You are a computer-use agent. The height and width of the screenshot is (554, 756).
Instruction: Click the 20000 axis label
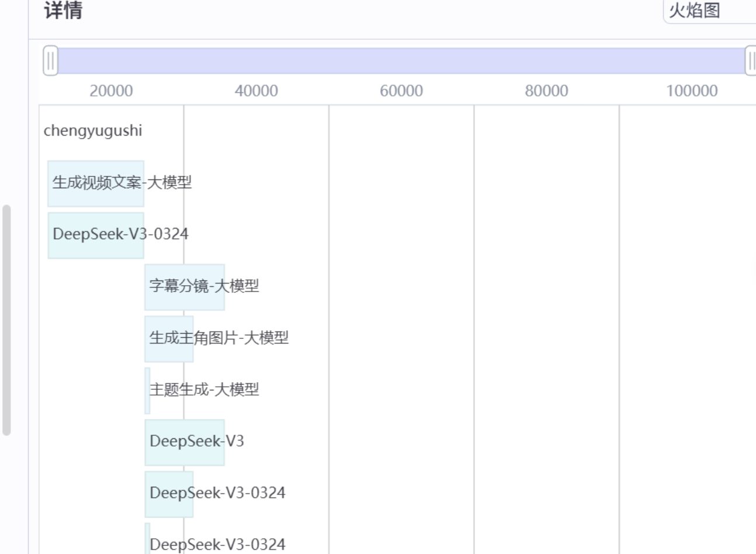(111, 91)
